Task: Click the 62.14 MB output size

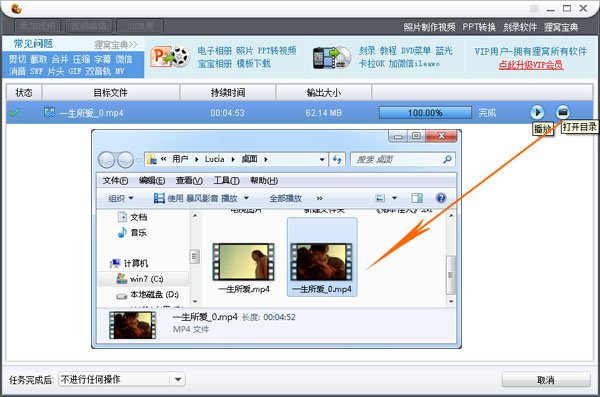Action: click(x=323, y=113)
